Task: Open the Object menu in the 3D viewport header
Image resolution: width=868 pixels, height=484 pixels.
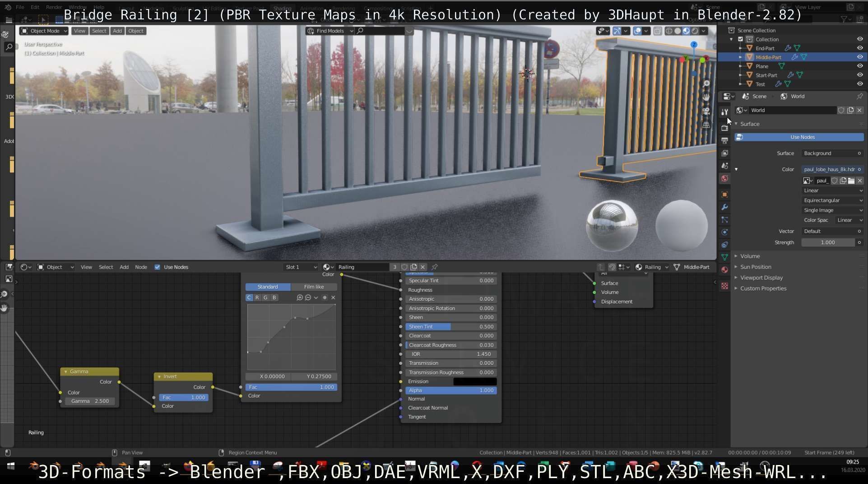Action: [x=136, y=31]
